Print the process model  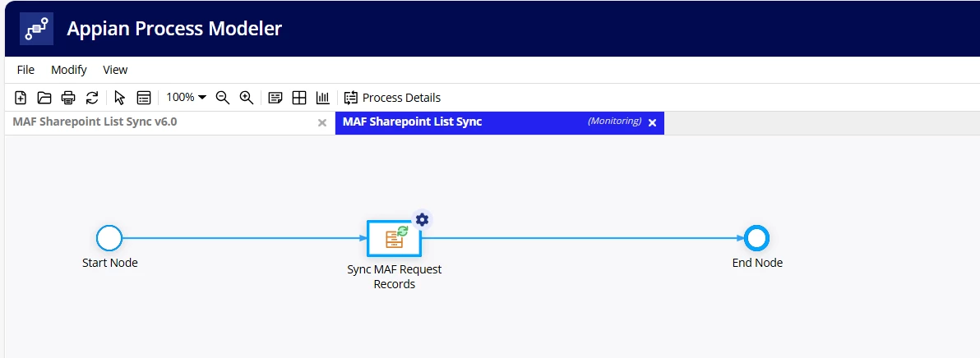tap(68, 97)
